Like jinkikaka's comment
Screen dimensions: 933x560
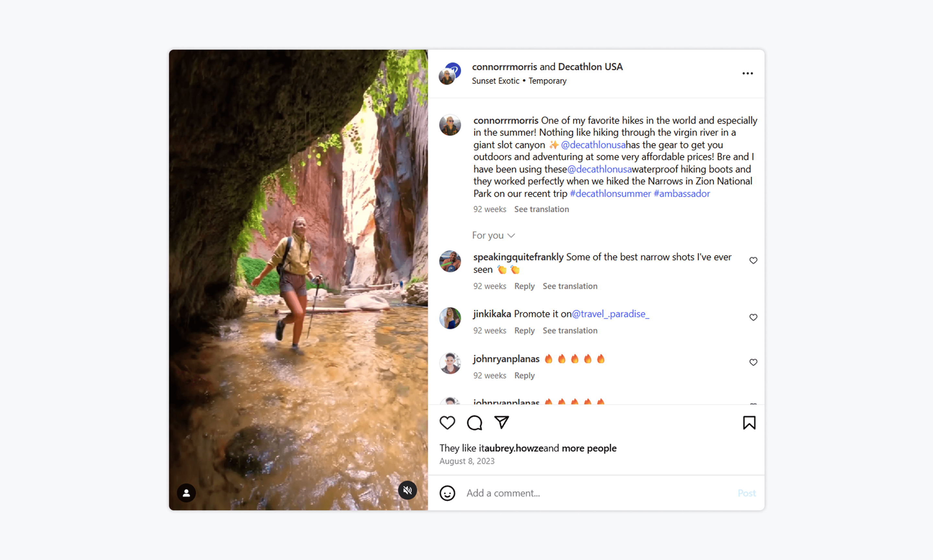click(x=753, y=317)
